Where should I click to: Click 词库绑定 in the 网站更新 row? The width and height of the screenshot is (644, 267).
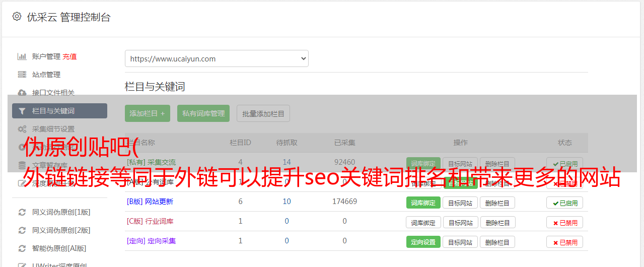[423, 203]
